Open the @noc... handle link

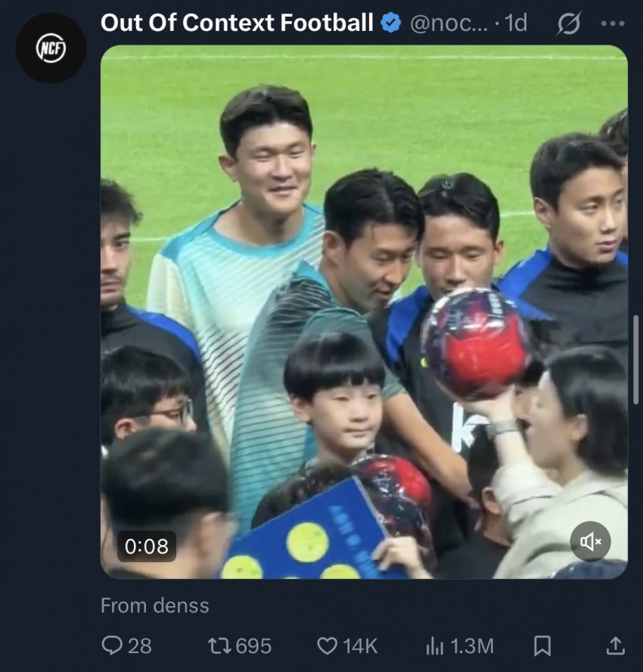(x=449, y=23)
